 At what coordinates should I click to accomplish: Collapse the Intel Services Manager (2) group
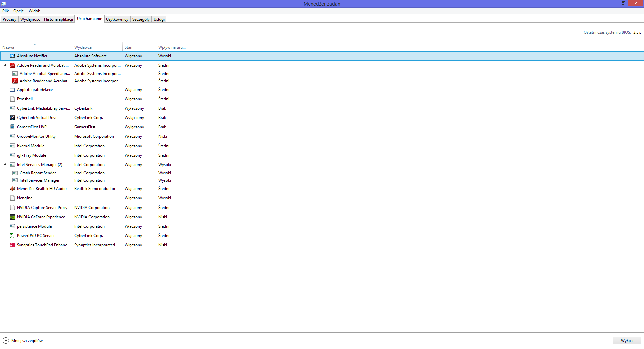5,165
